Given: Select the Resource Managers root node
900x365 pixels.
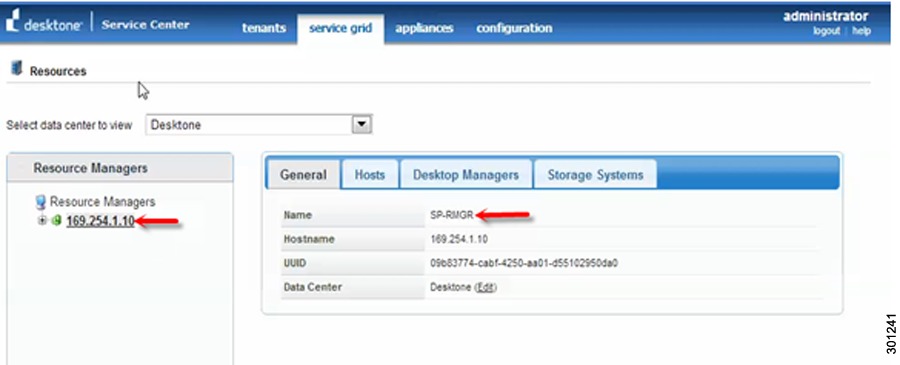Looking at the screenshot, I should [x=102, y=201].
